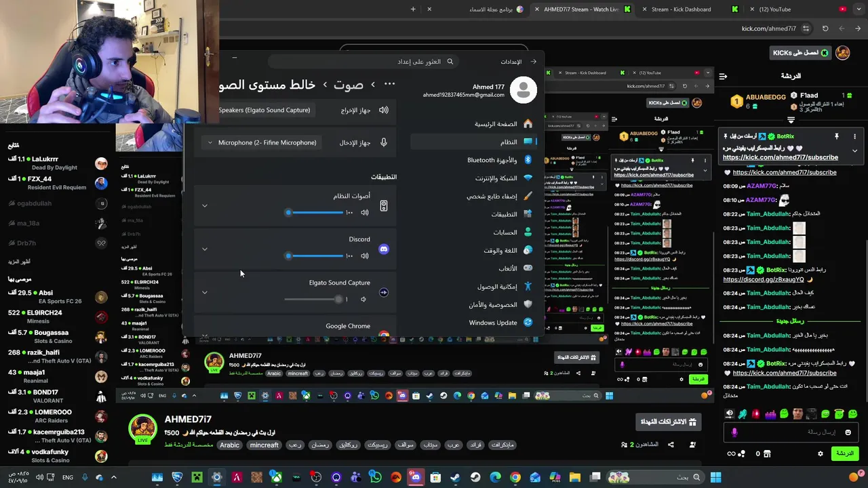Show hidden tray icons chevron
Viewport: 868px width, 488px height.
[113, 477]
